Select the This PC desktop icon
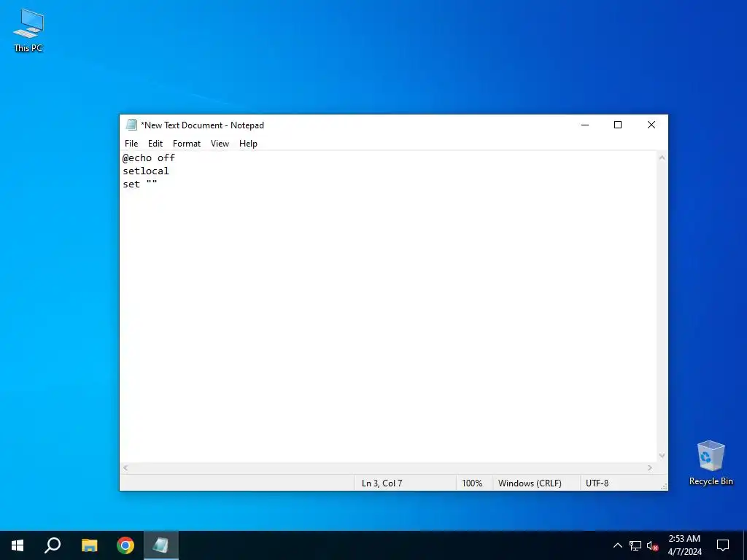Viewport: 747px width, 560px height. point(28,31)
